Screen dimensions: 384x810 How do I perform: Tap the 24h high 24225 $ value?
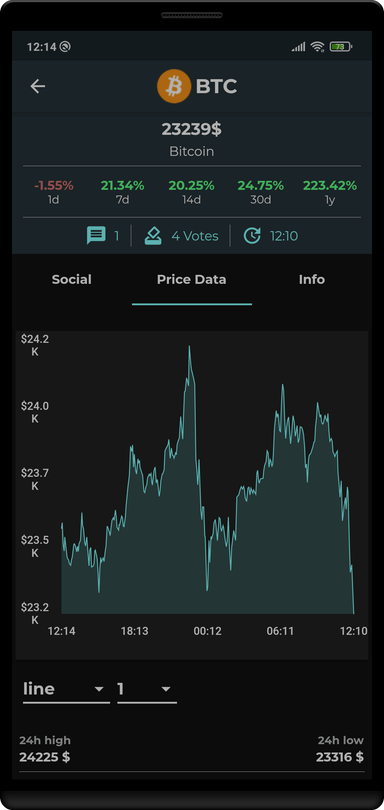(45, 757)
